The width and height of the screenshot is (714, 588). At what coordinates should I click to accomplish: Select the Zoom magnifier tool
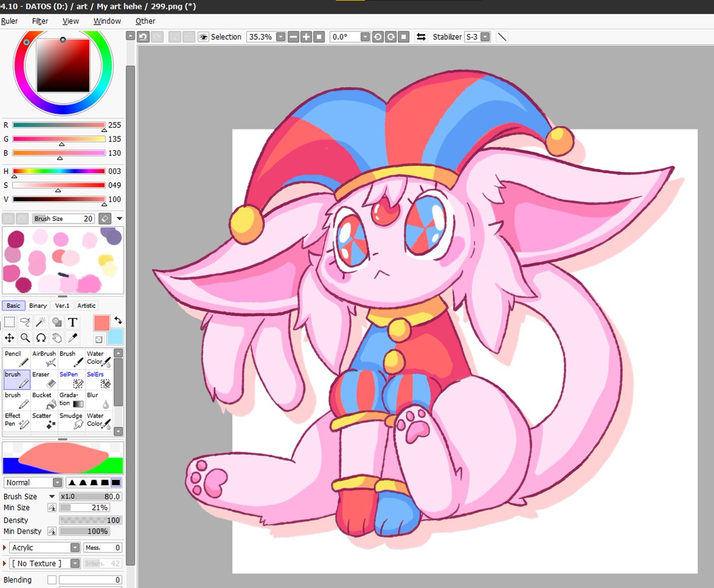25,337
